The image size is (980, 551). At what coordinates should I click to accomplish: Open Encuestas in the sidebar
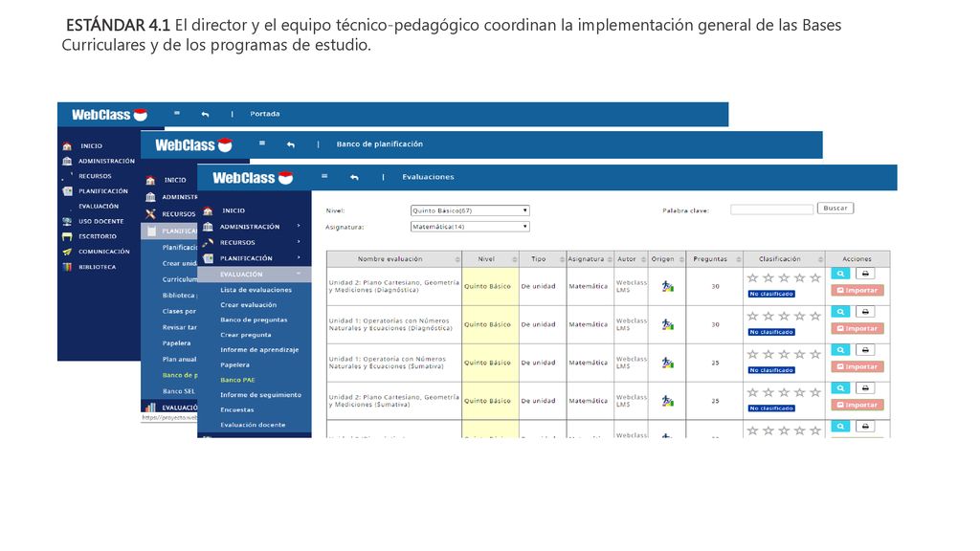click(x=237, y=409)
